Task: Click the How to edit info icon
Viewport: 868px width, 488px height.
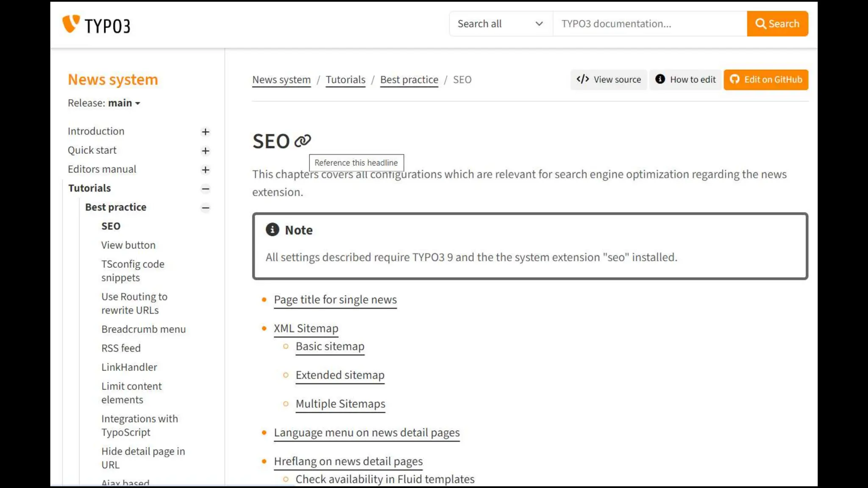Action: (x=660, y=79)
